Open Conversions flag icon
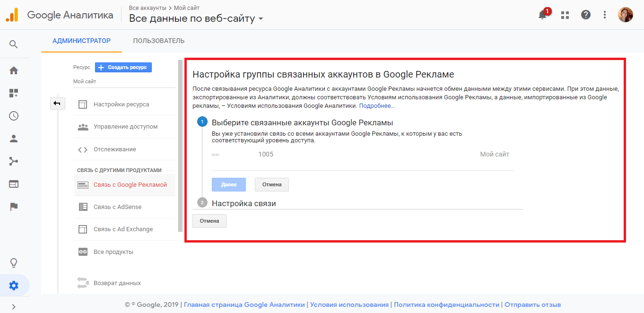Image resolution: width=644 pixels, height=313 pixels. click(14, 207)
